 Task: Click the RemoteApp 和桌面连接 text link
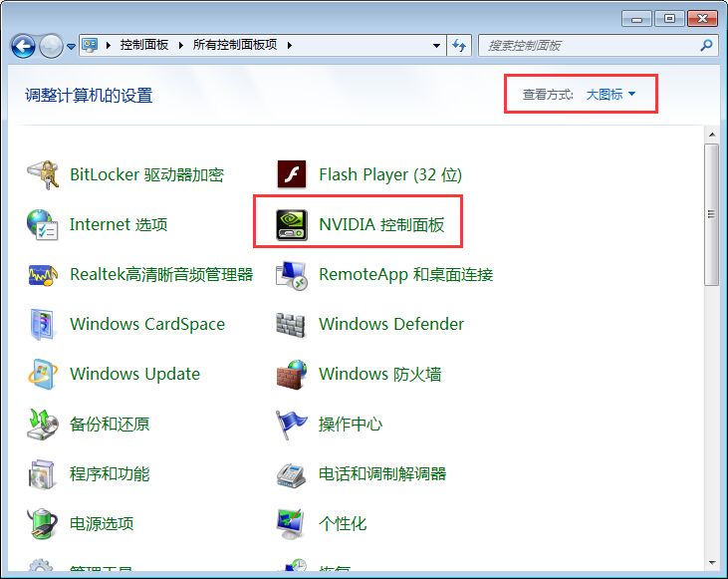(405, 275)
